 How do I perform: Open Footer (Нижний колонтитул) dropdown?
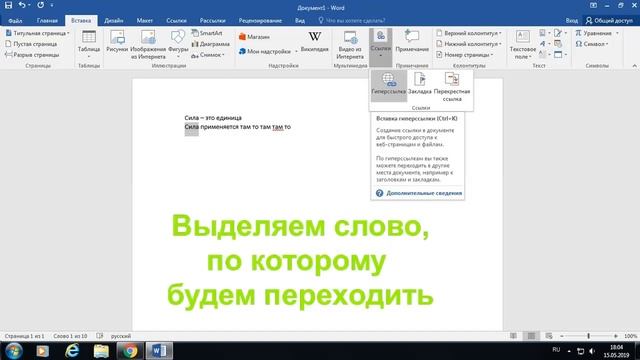(x=469, y=44)
